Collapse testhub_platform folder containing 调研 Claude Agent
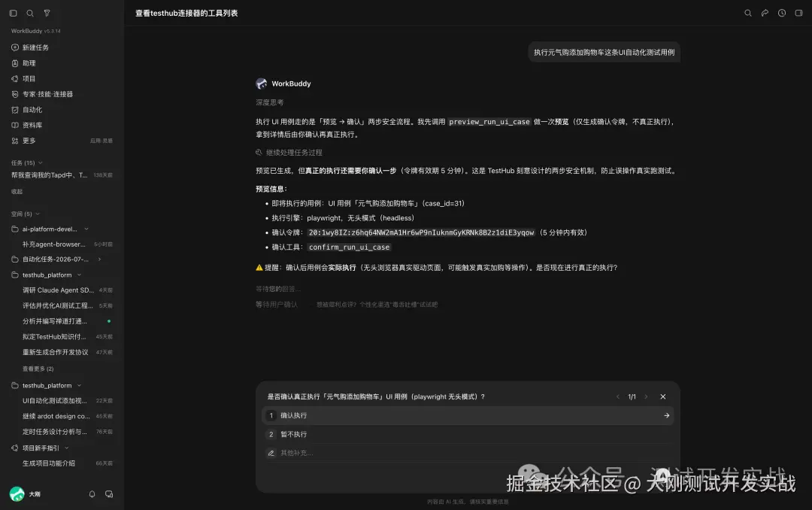This screenshot has width=812, height=510. [x=79, y=275]
